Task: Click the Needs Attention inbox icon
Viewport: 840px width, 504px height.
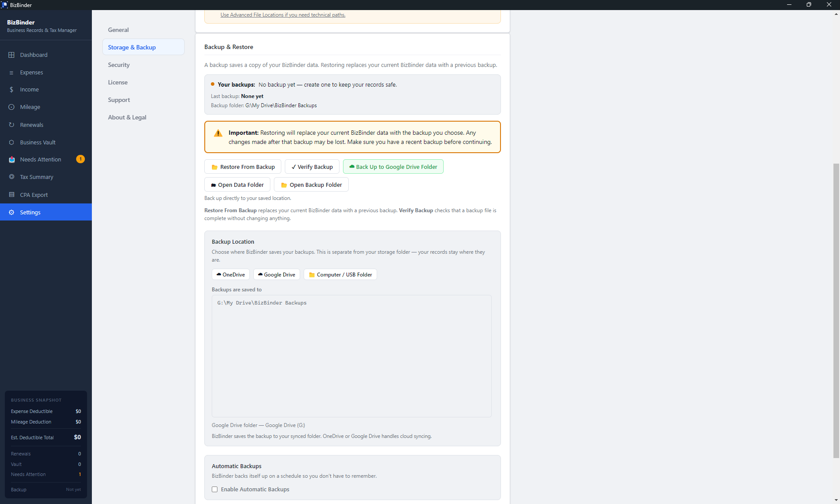Action: tap(11, 160)
